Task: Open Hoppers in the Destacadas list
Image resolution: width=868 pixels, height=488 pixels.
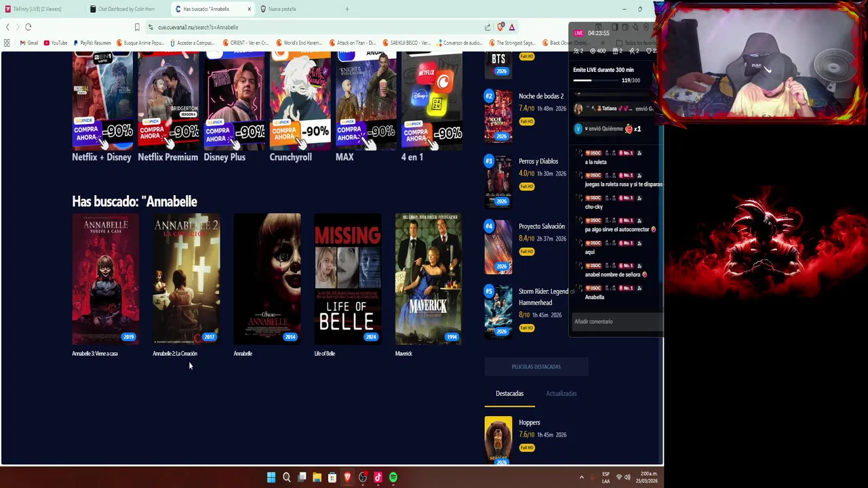Action: pos(530,423)
